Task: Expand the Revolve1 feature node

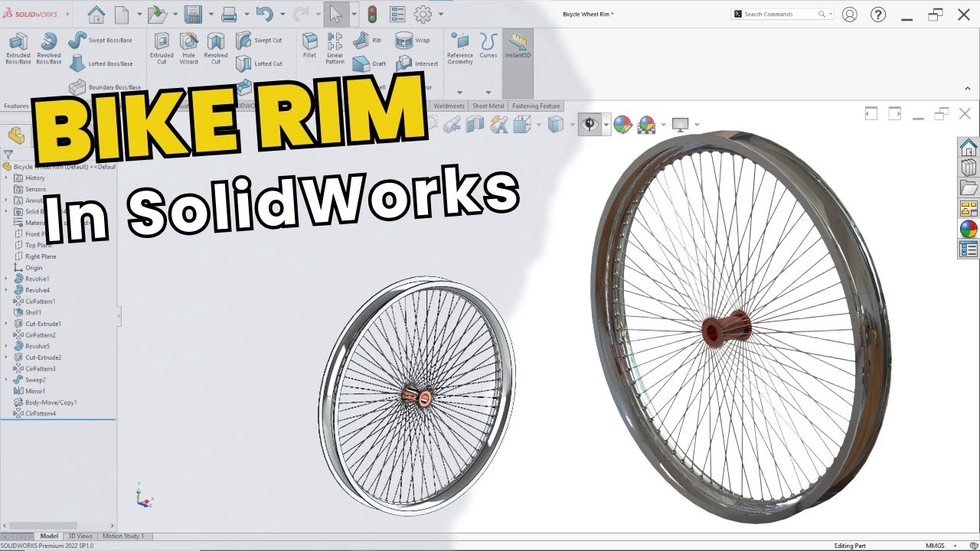Action: pyautogui.click(x=7, y=279)
